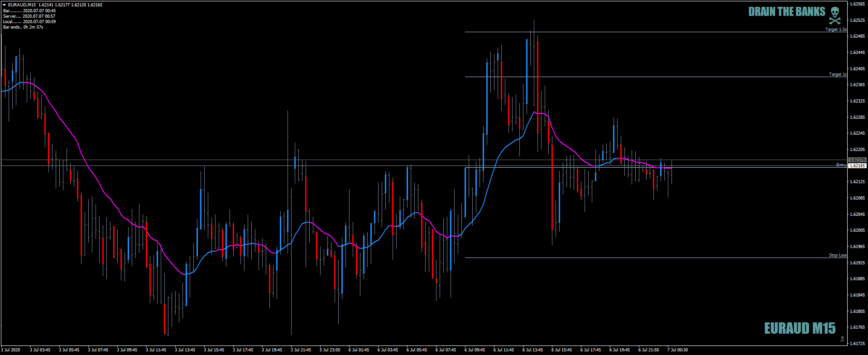Click the "6 Jul 21:50" time axis label
Image resolution: width=868 pixels, height=355 pixels.
(649, 350)
